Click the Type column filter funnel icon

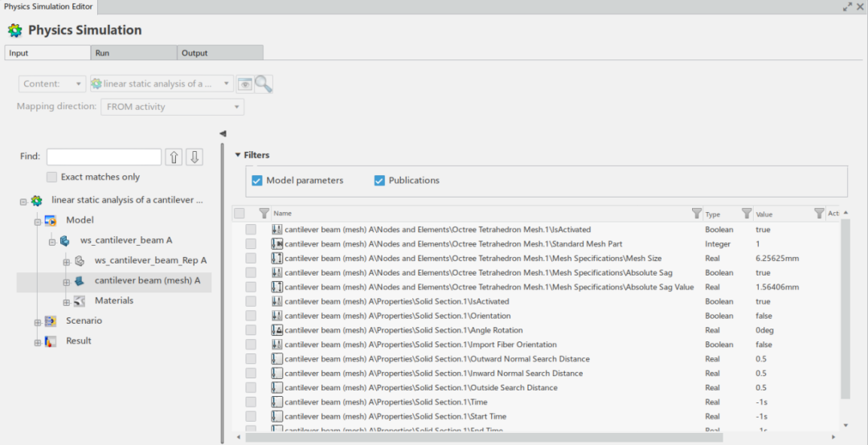pyautogui.click(x=746, y=214)
